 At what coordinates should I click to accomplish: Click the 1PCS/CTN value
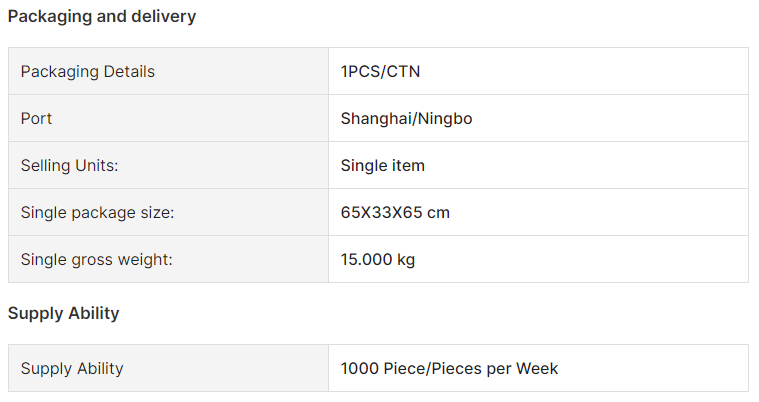pos(380,72)
